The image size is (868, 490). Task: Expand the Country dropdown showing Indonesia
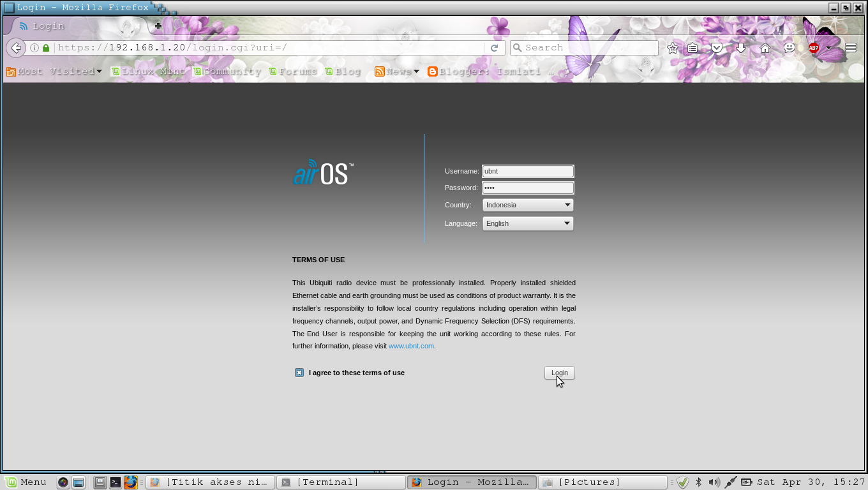[528, 205]
